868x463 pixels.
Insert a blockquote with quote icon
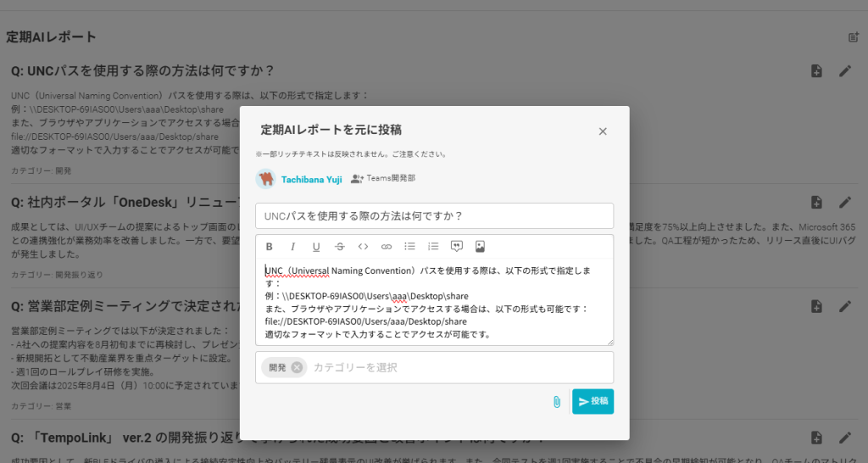pos(457,247)
